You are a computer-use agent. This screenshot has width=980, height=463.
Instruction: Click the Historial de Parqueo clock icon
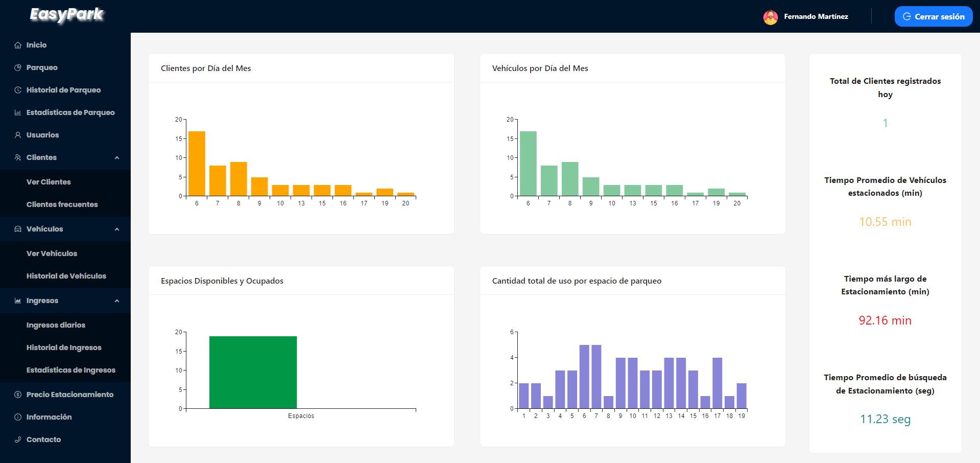[x=18, y=90]
